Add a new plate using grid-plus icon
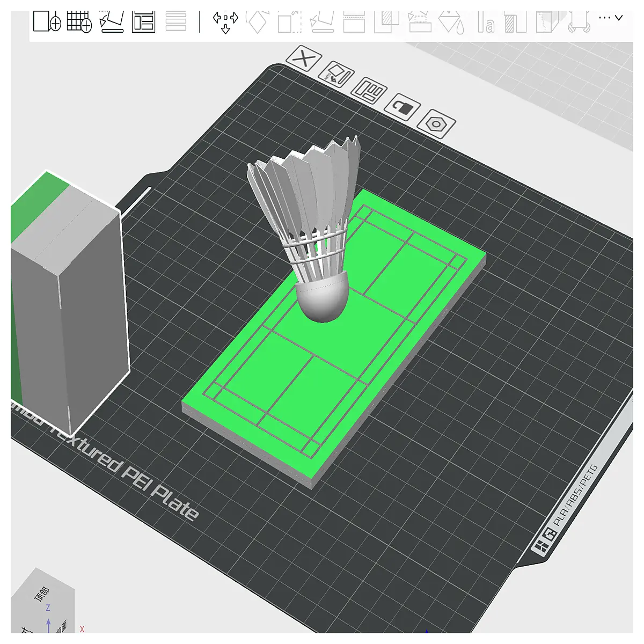Image resolution: width=644 pixels, height=644 pixels. pyautogui.click(x=79, y=21)
